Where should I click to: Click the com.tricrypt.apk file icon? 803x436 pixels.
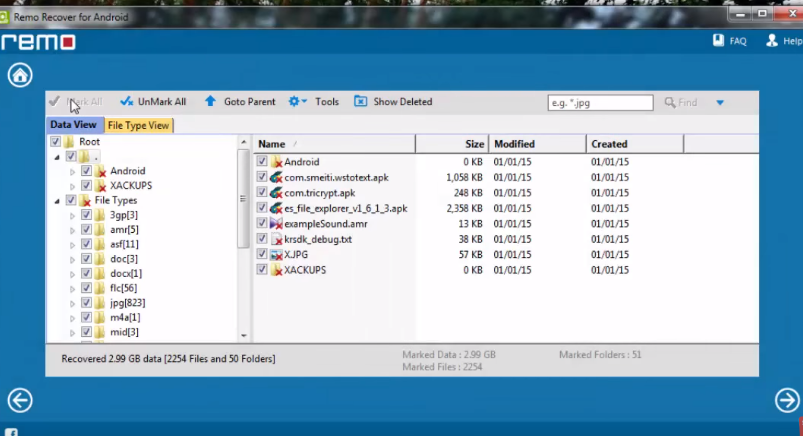276,193
